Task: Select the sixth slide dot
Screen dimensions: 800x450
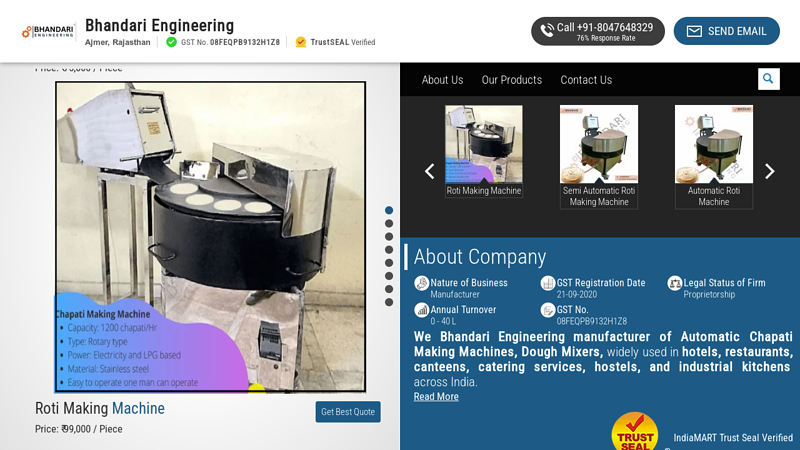Action: pyautogui.click(x=389, y=276)
